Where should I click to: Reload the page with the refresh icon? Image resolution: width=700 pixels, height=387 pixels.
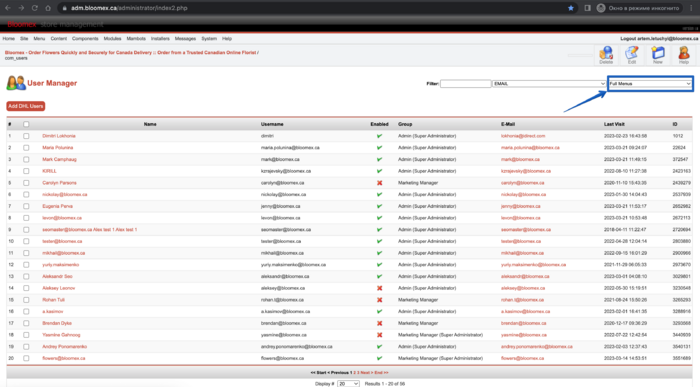34,8
